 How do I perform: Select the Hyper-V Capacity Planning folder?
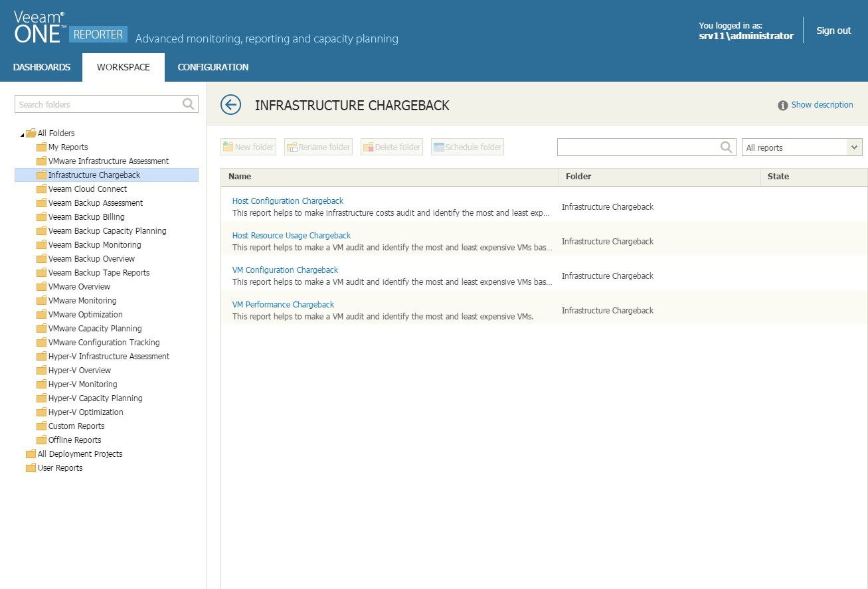coord(95,398)
